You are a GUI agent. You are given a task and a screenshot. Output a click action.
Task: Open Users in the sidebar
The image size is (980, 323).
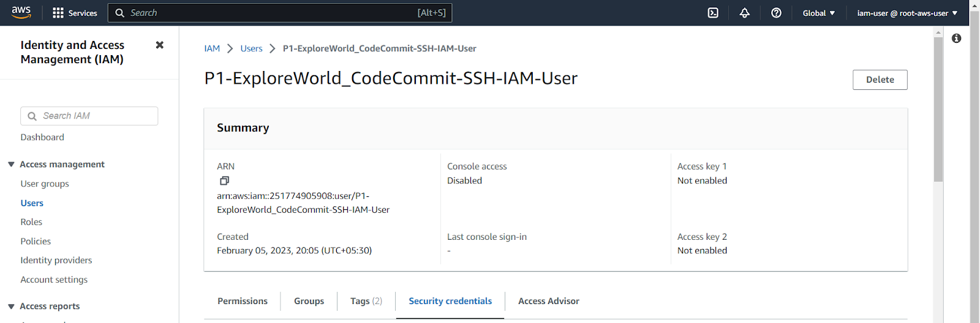32,203
